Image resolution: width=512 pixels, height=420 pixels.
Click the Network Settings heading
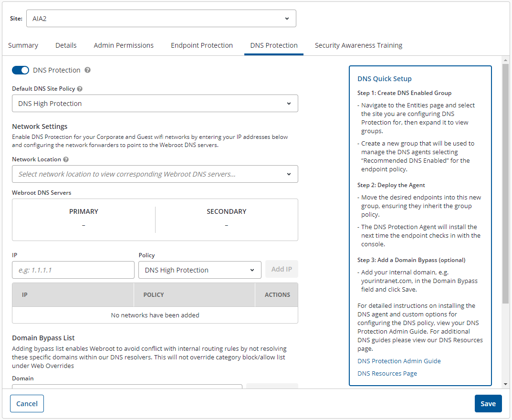40,126
